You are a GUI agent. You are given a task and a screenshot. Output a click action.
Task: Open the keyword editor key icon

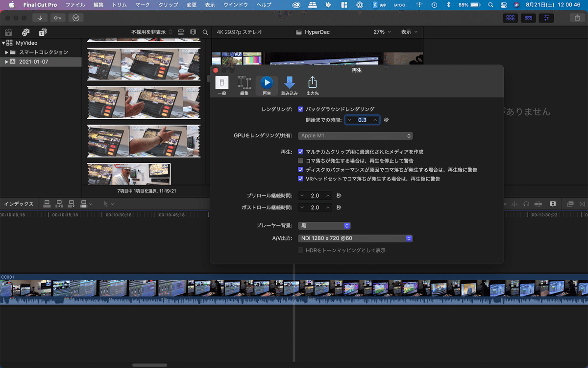[58, 18]
